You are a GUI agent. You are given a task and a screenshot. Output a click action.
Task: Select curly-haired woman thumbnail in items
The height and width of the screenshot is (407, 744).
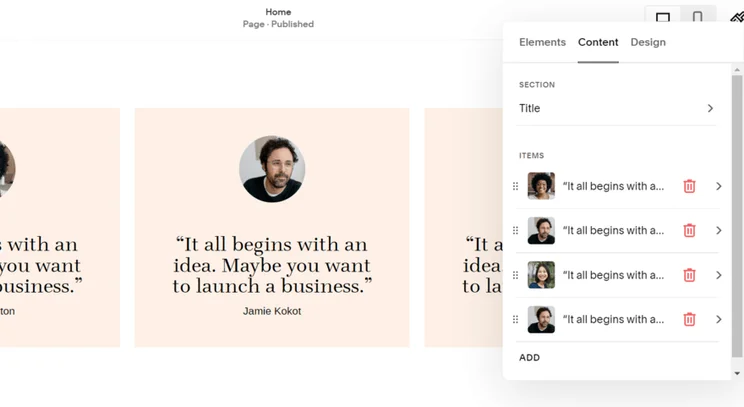[x=541, y=185]
